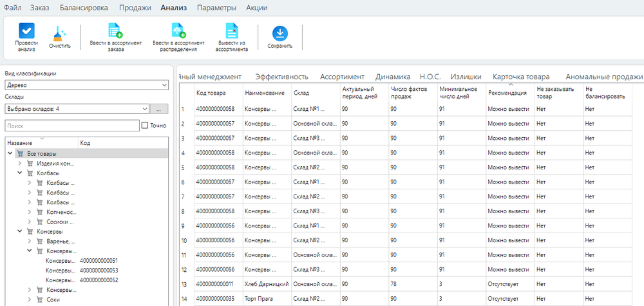Image resolution: width=644 pixels, height=306 pixels.
Task: Expand the Сосиски node
Action: [30, 222]
